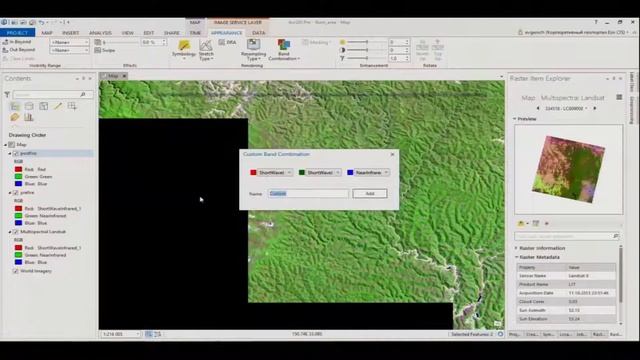640x360 pixels.
Task: Close the Map view tab
Action: coord(124,76)
